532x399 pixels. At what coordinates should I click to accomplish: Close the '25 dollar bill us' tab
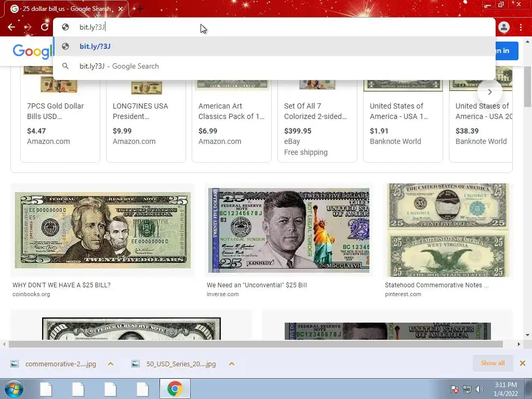coord(121,9)
